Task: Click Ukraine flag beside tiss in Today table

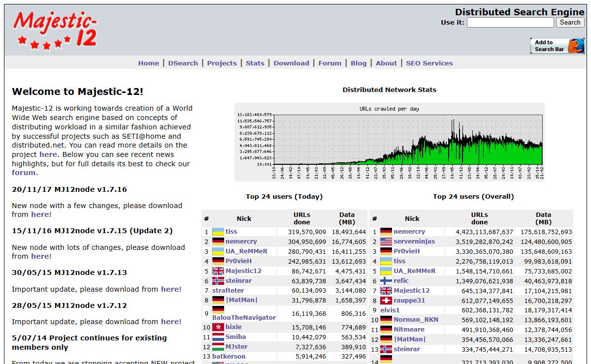Action: pyautogui.click(x=218, y=232)
